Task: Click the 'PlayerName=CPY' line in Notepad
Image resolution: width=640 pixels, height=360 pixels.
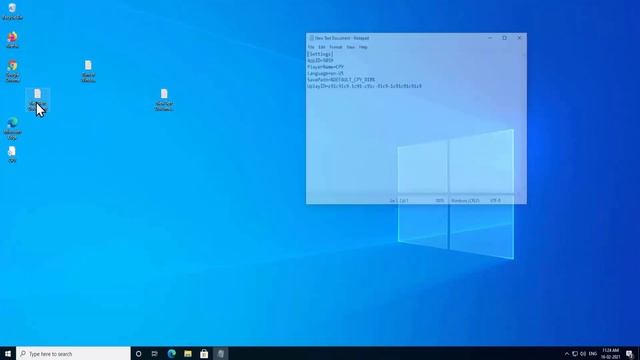Action: click(326, 67)
